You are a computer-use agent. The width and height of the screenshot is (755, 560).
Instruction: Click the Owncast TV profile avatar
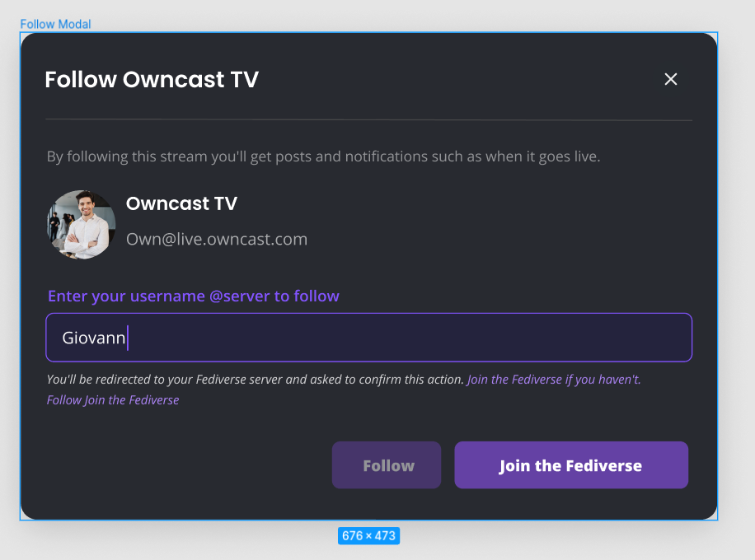point(81,225)
